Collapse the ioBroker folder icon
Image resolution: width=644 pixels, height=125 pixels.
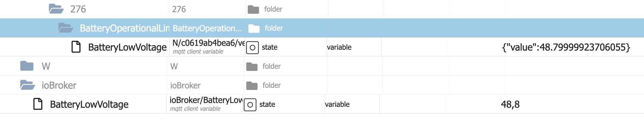[27, 85]
